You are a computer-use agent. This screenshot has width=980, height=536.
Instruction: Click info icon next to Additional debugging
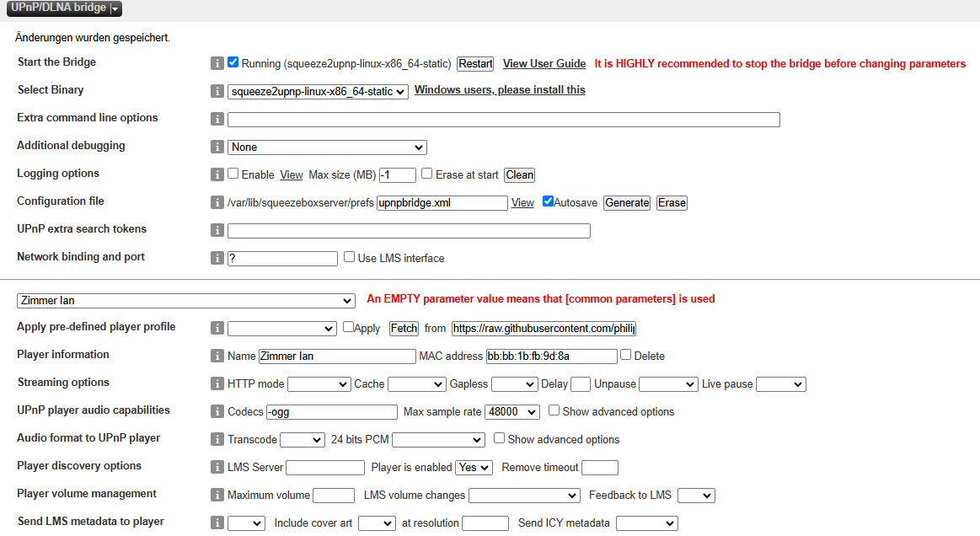pos(217,147)
